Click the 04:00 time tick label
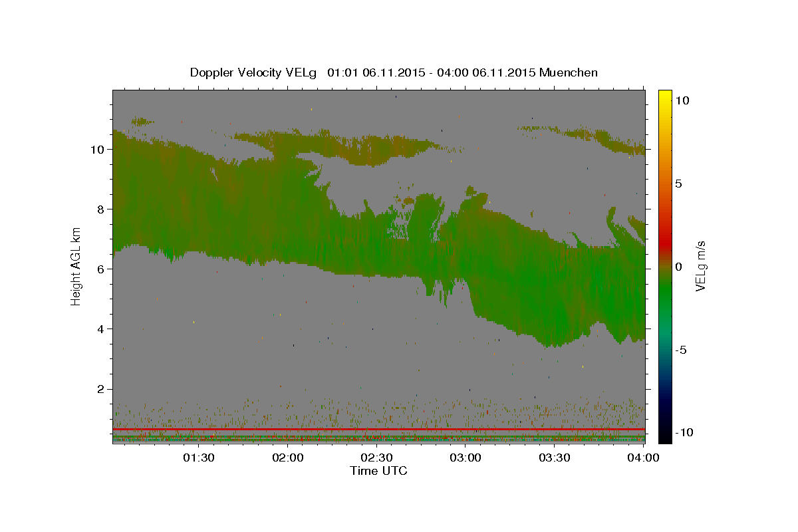Image resolution: width=798 pixels, height=532 pixels. 644,458
